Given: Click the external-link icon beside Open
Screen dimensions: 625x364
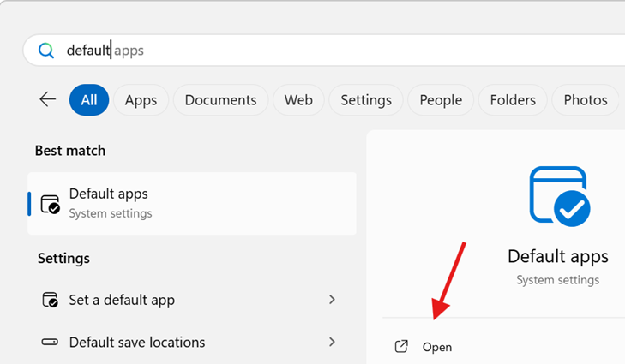Looking at the screenshot, I should [x=401, y=347].
